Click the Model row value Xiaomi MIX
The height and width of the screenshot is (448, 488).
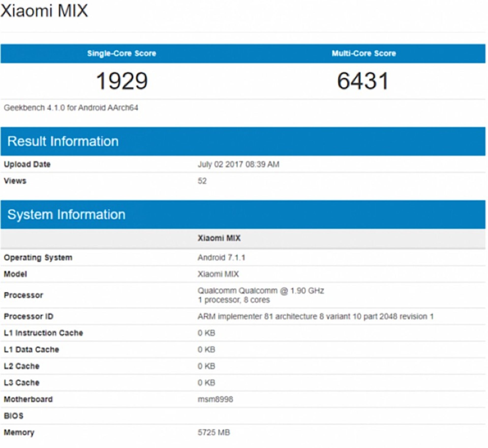218,274
